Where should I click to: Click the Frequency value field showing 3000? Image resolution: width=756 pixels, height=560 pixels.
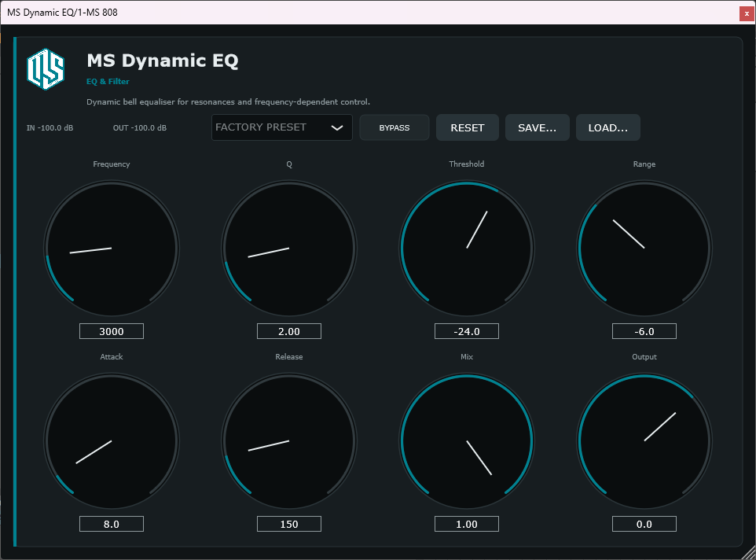click(x=112, y=331)
